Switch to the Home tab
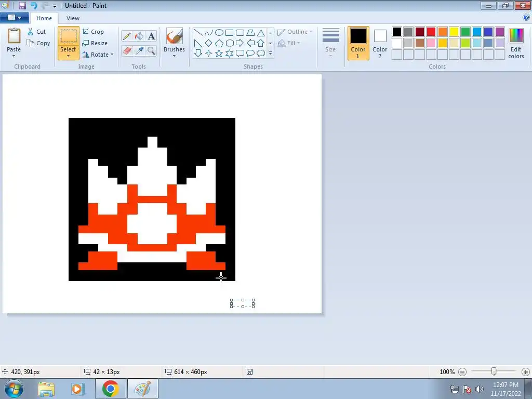 44,18
